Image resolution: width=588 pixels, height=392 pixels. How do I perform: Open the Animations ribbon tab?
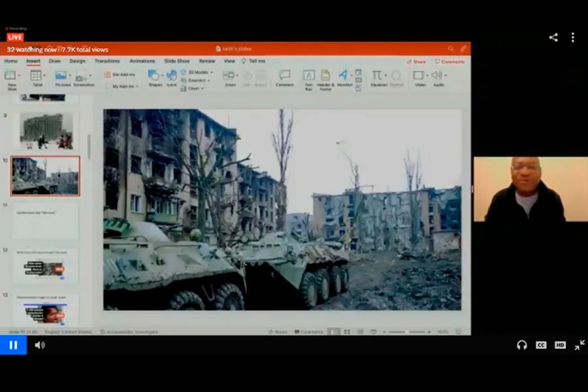(x=142, y=61)
